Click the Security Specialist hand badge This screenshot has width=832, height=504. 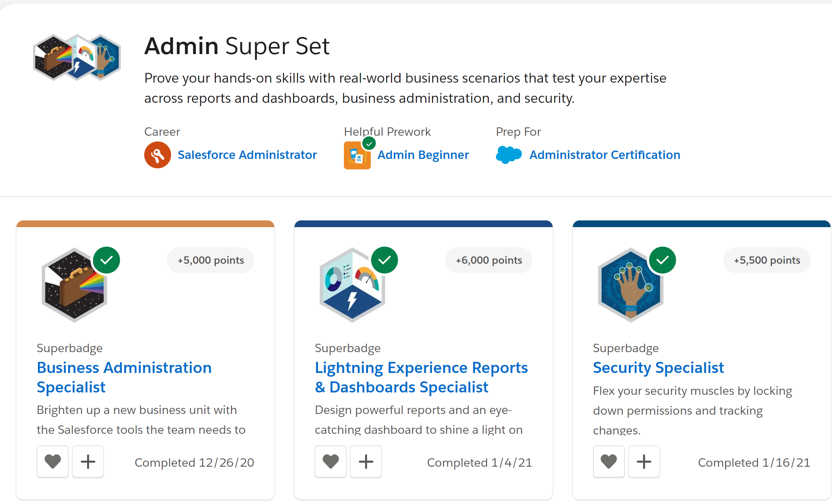pyautogui.click(x=630, y=285)
